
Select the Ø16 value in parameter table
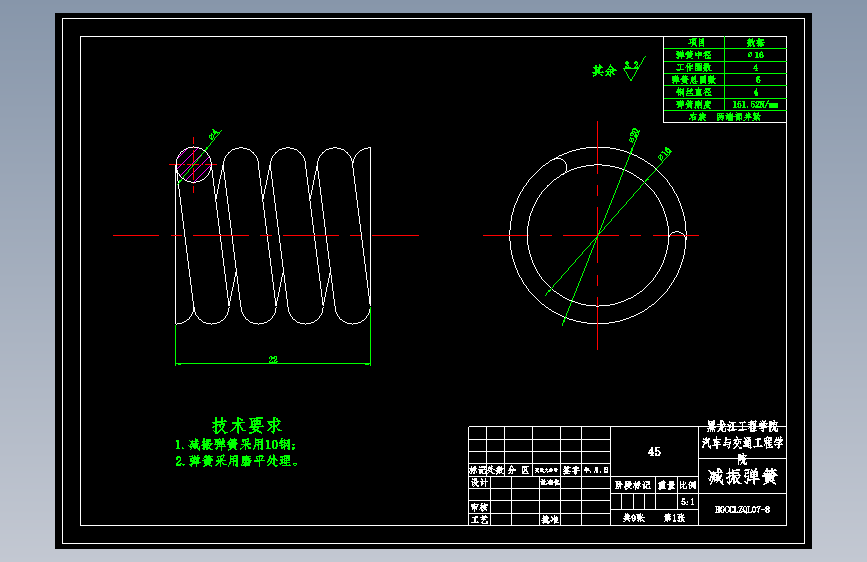point(755,55)
